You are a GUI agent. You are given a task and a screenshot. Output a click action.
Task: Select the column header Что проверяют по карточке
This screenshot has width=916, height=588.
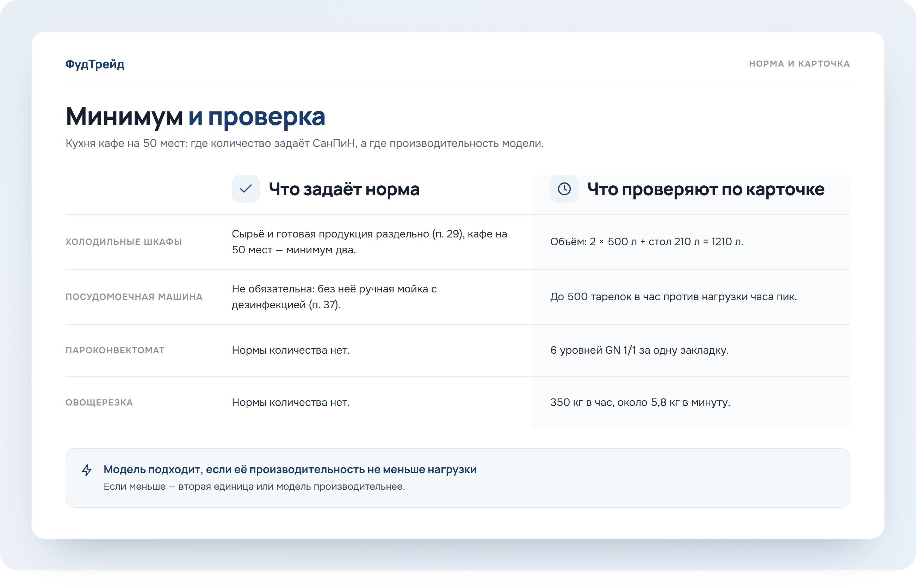pos(706,189)
